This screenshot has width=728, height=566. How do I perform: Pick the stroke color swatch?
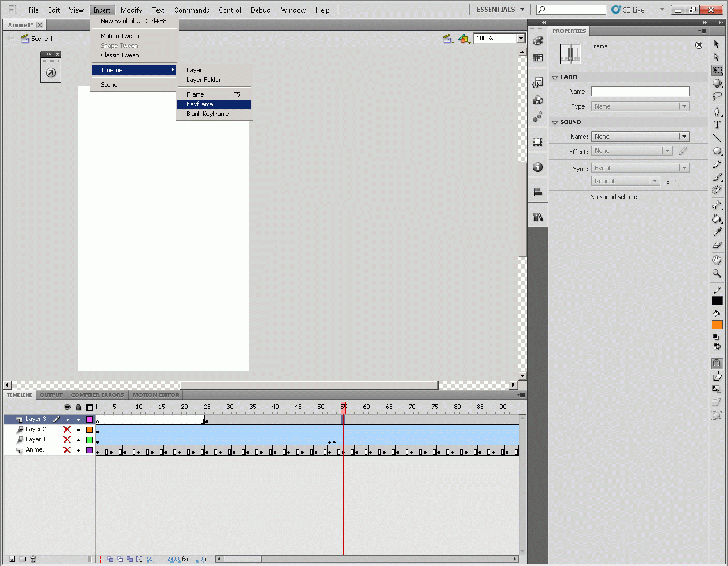click(x=717, y=301)
